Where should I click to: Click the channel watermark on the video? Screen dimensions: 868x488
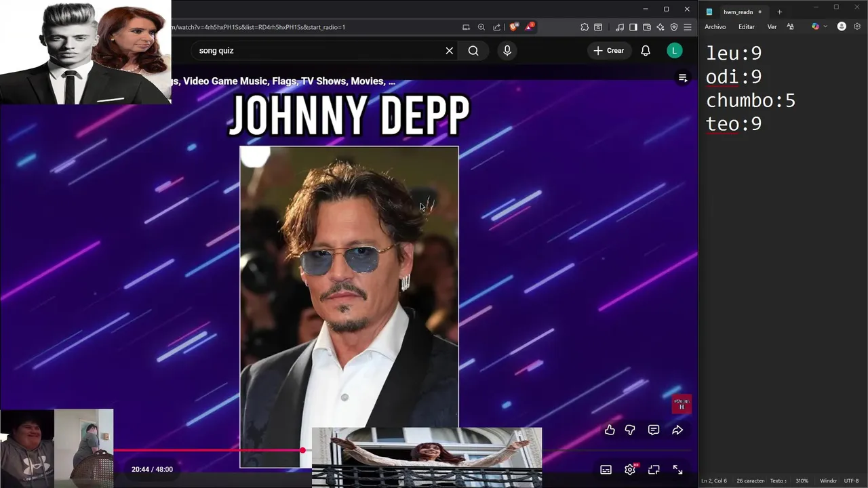tap(682, 405)
